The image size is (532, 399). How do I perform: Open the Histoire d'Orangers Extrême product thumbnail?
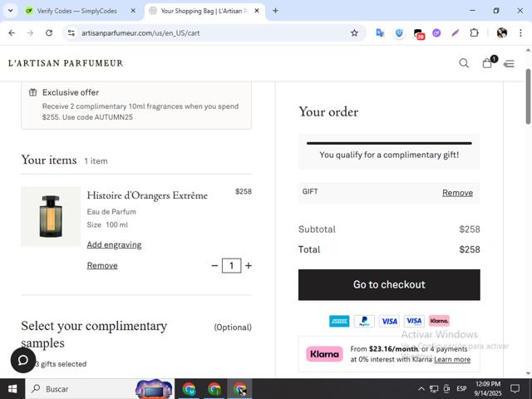(x=51, y=216)
